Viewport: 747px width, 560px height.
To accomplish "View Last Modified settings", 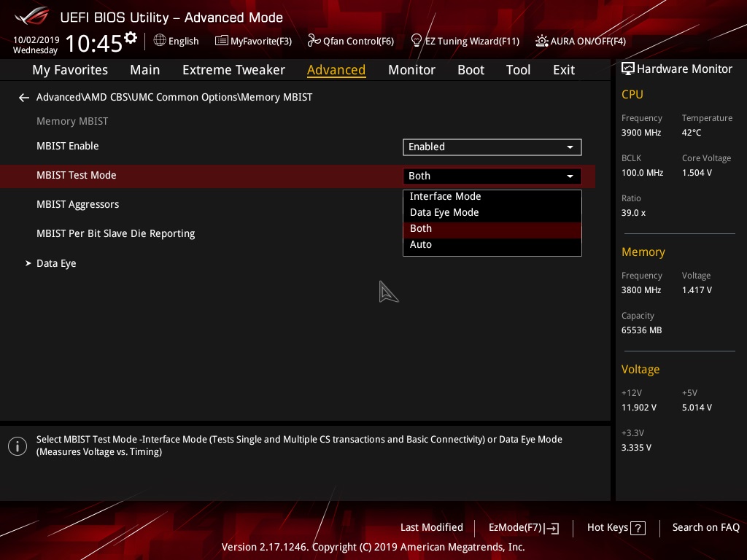I will coord(432,528).
